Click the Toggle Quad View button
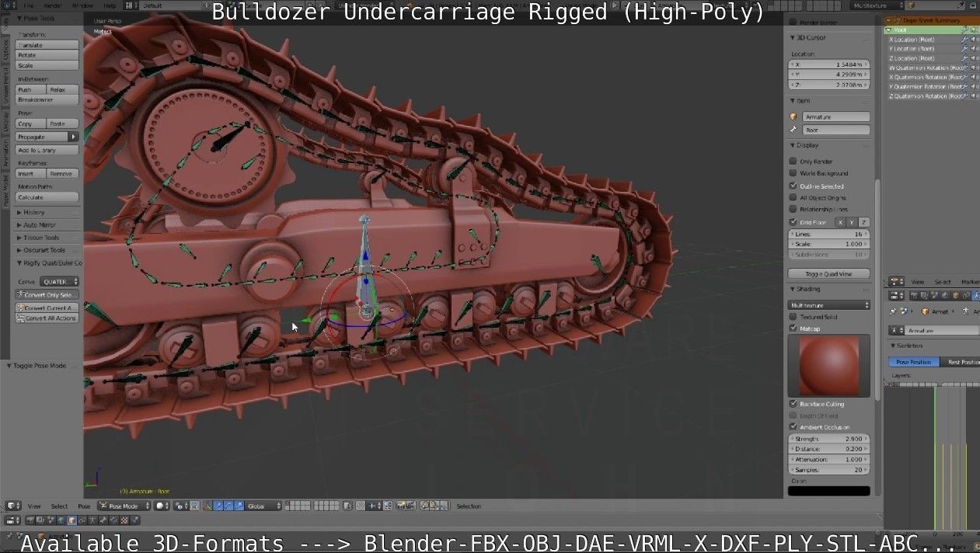The height and width of the screenshot is (553, 980). tap(829, 273)
